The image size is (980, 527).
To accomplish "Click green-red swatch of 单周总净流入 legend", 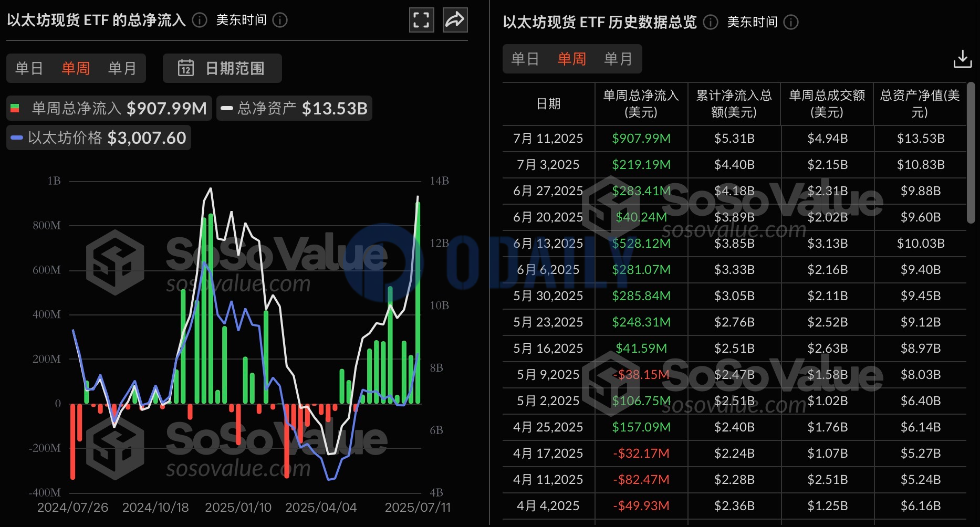I will tap(15, 108).
